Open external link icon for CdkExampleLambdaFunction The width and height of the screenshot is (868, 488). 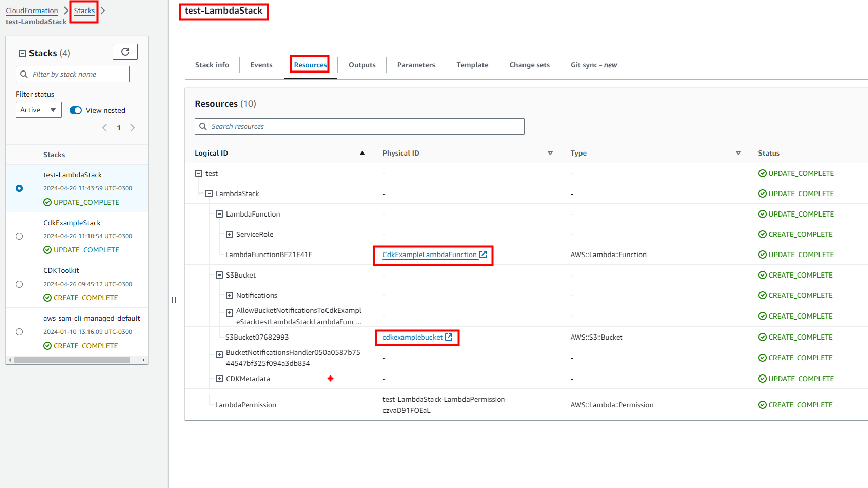click(x=483, y=255)
